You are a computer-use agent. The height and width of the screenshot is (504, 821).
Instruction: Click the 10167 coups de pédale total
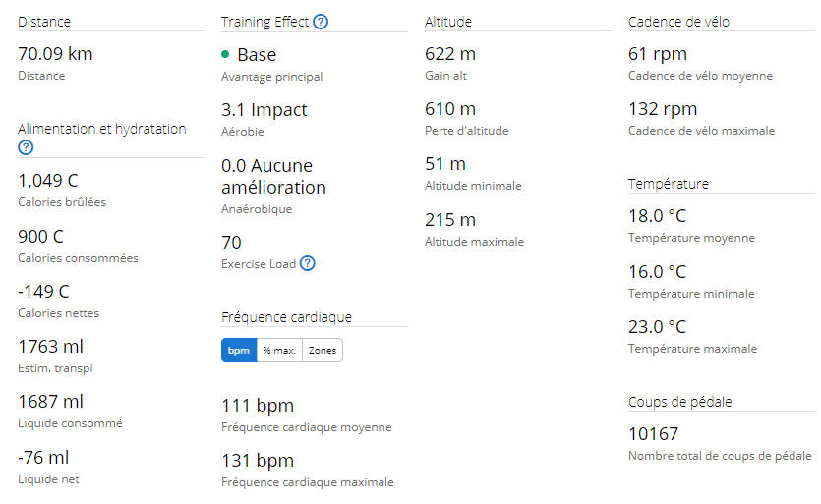[654, 433]
